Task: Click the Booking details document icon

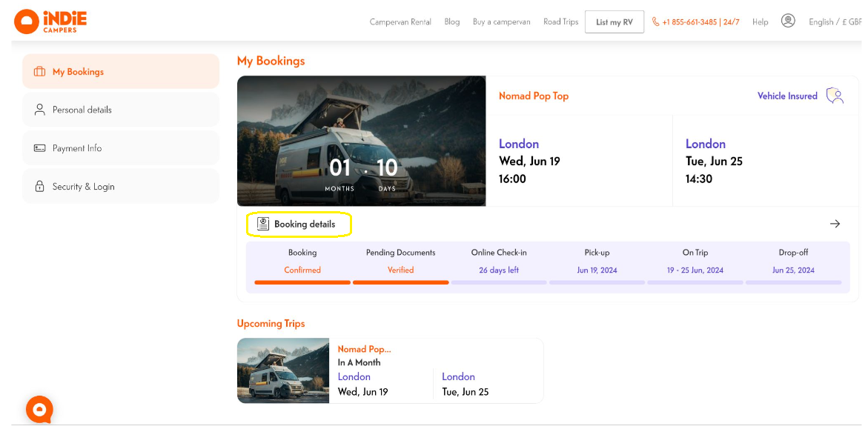Action: pos(263,224)
